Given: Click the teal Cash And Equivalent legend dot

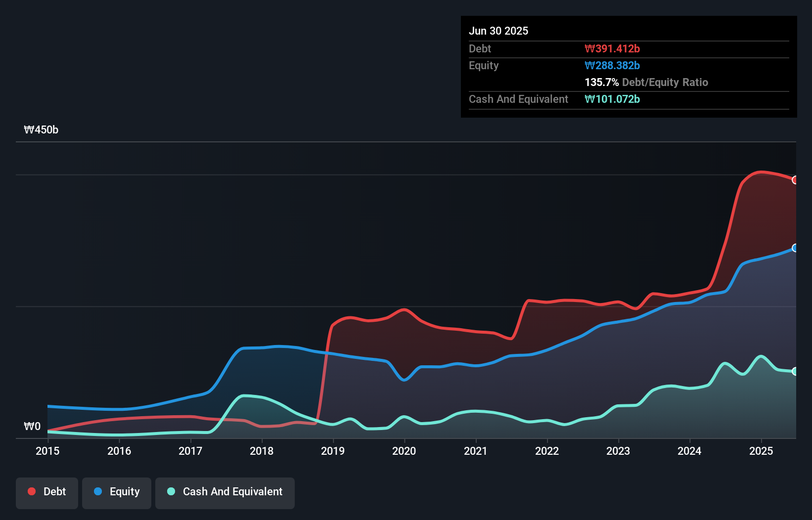Looking at the screenshot, I should coord(171,491).
